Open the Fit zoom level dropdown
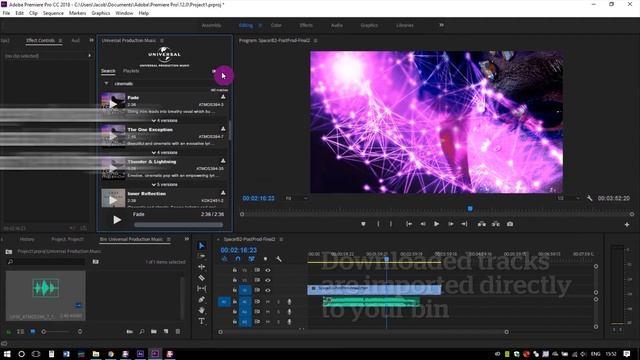This screenshot has height=360, width=640. (x=296, y=198)
